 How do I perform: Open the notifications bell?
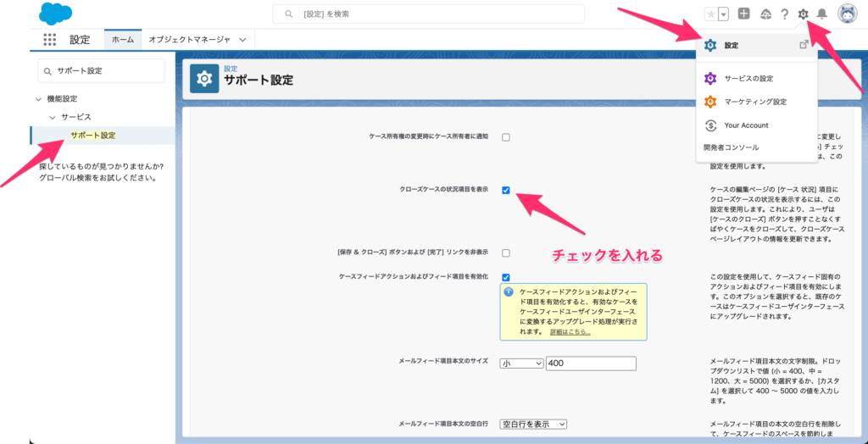(822, 14)
